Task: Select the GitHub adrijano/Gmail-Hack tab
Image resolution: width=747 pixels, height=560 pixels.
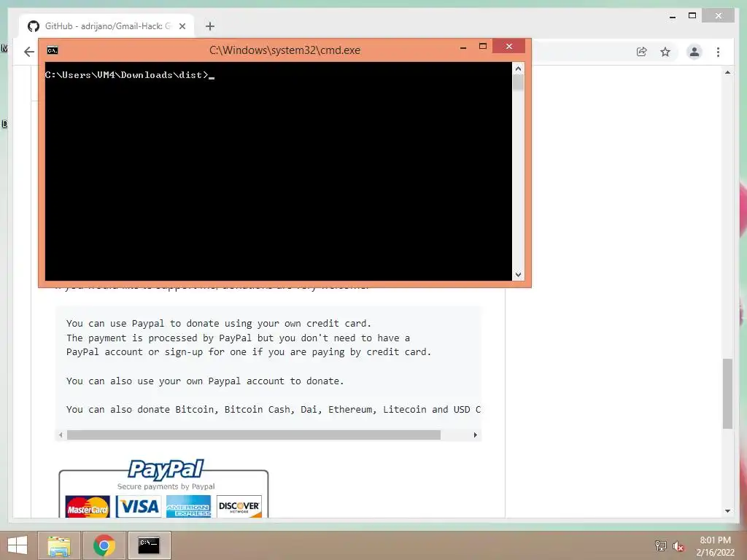Action: [x=108, y=26]
